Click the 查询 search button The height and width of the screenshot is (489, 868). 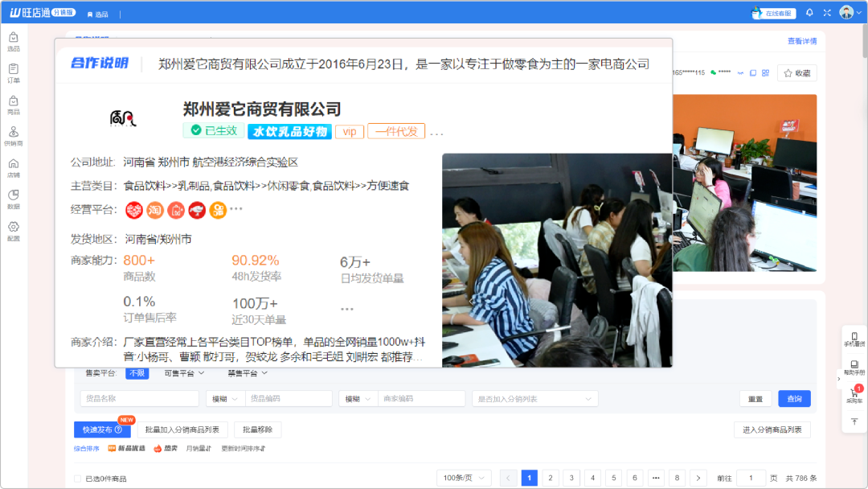coord(794,399)
